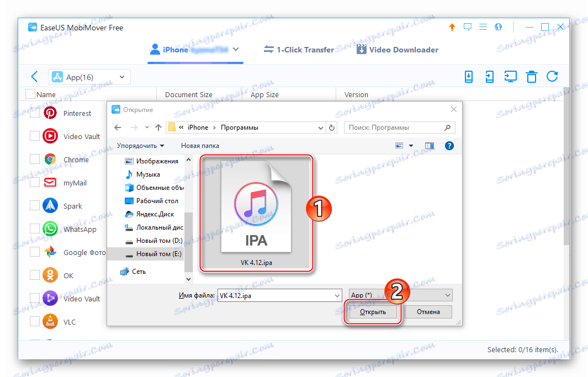Check the VLC row checkbox
Screen dimensions: 588x377
coord(34,321)
